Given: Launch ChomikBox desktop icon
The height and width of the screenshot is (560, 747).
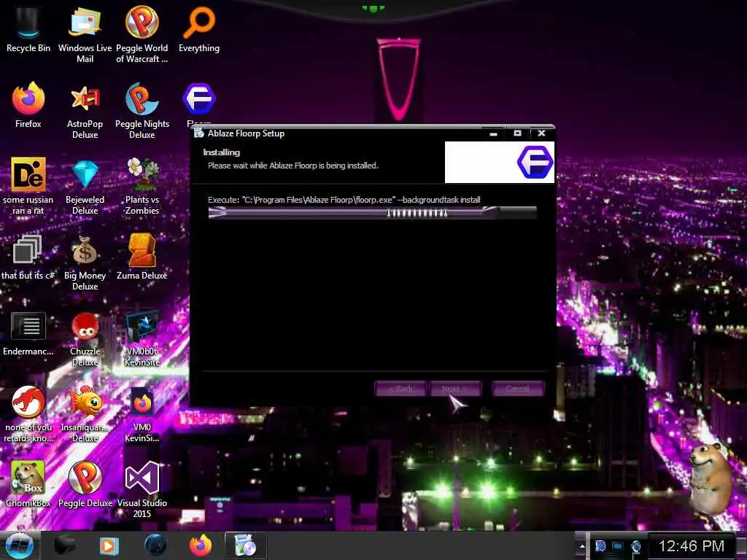Looking at the screenshot, I should (28, 483).
